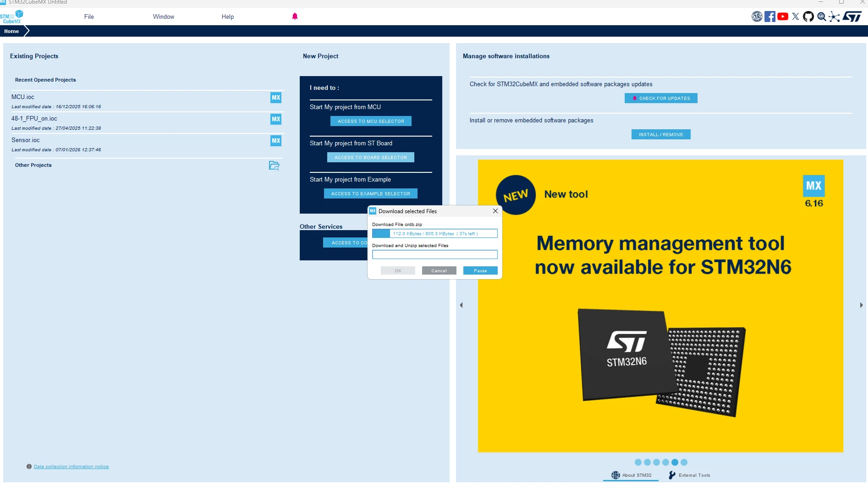Click the Install / Remove button

(661, 134)
